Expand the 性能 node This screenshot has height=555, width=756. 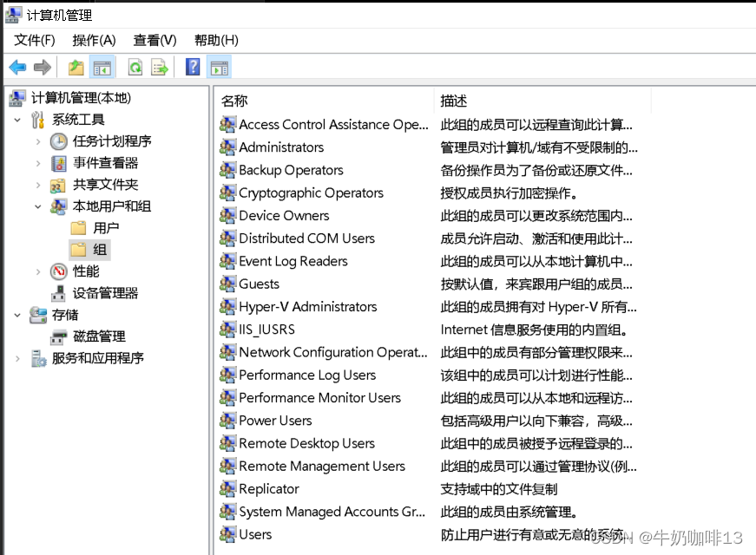(38, 271)
